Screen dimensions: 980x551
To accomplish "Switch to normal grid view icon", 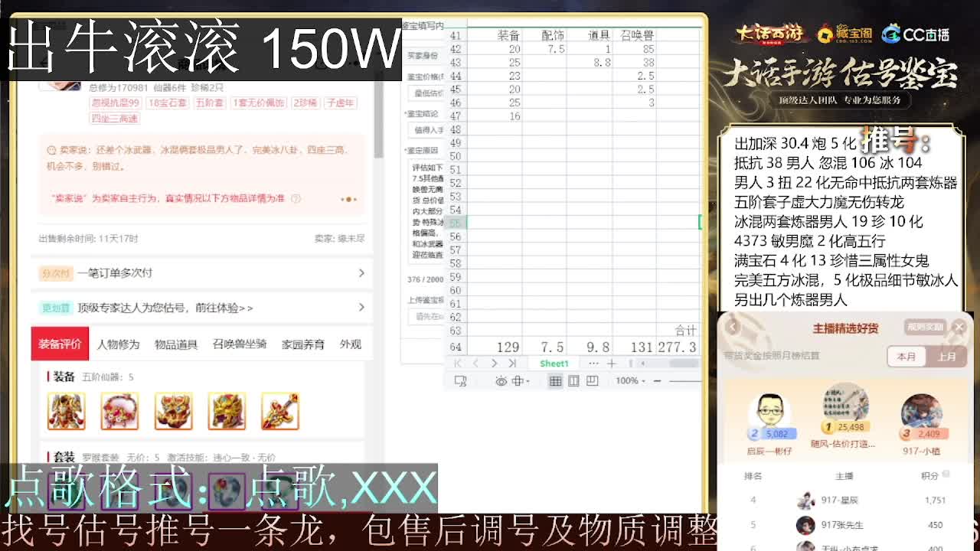I will 555,380.
